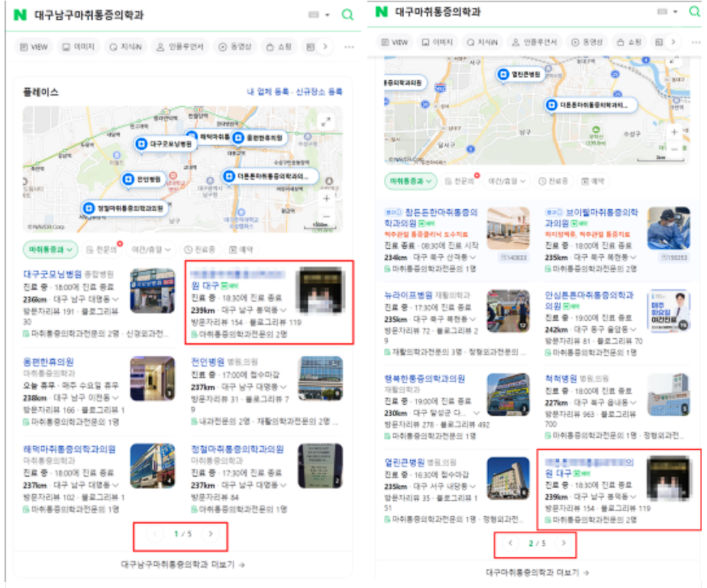Click Naver logo beside 대구남구마취통증의학과 query
This screenshot has height=588, width=707.
coord(20,15)
